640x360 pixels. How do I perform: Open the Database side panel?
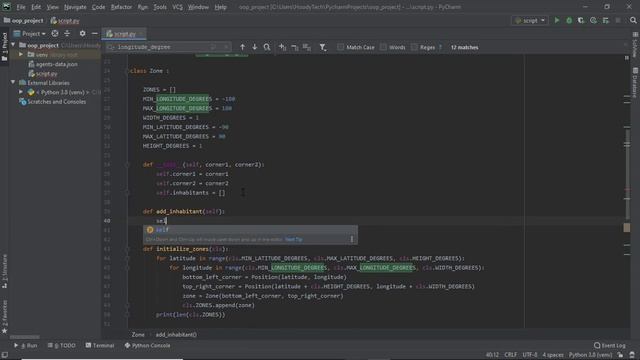click(x=635, y=82)
